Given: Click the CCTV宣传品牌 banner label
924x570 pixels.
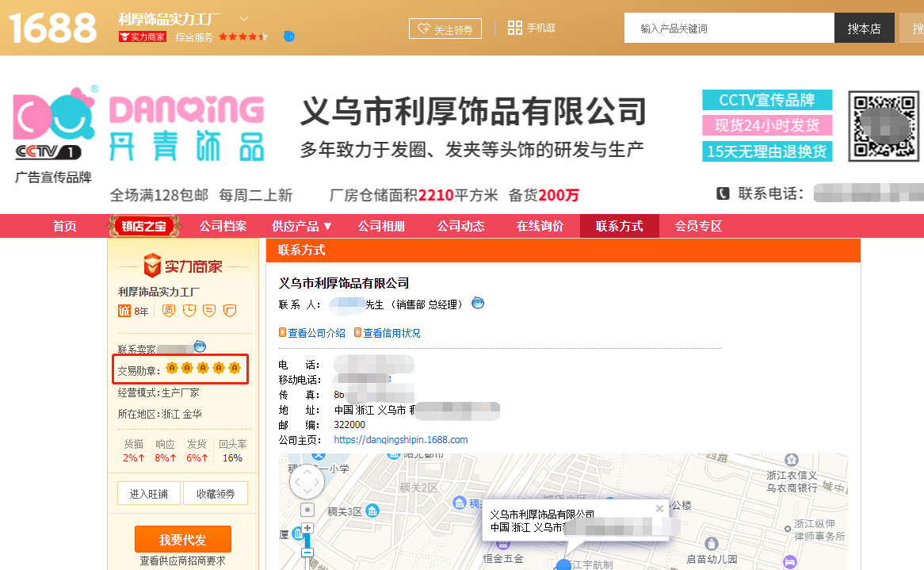Looking at the screenshot, I should click(766, 100).
